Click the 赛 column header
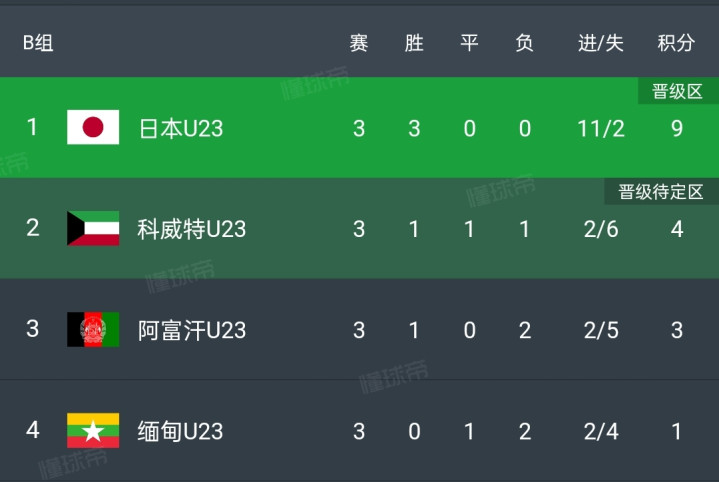Screen dimensions: 719x482 coord(359,43)
